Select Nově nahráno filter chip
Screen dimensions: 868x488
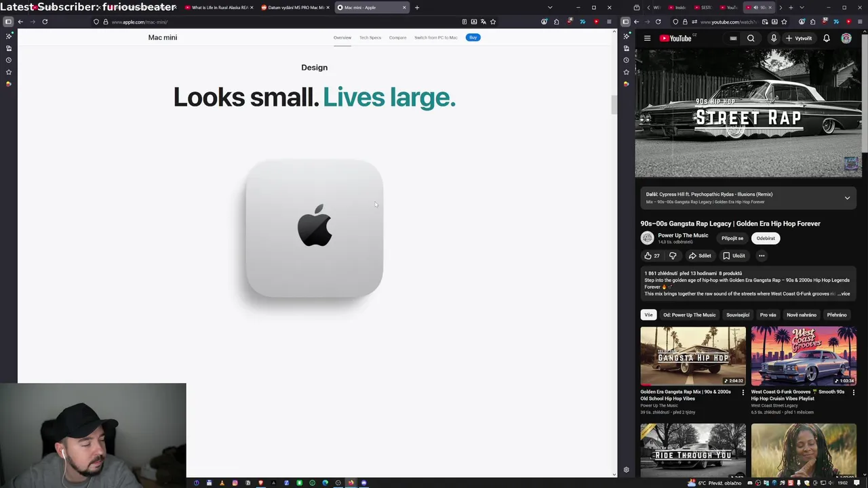(x=802, y=314)
